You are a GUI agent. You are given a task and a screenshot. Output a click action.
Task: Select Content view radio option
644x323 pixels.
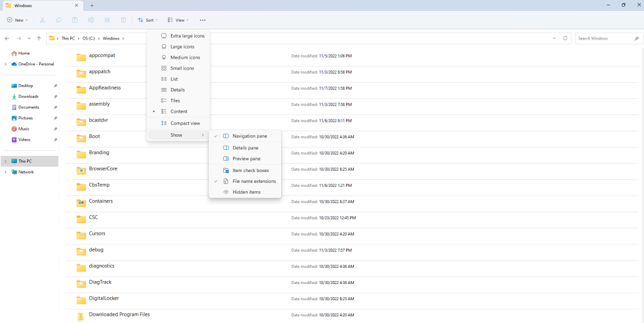click(x=179, y=111)
